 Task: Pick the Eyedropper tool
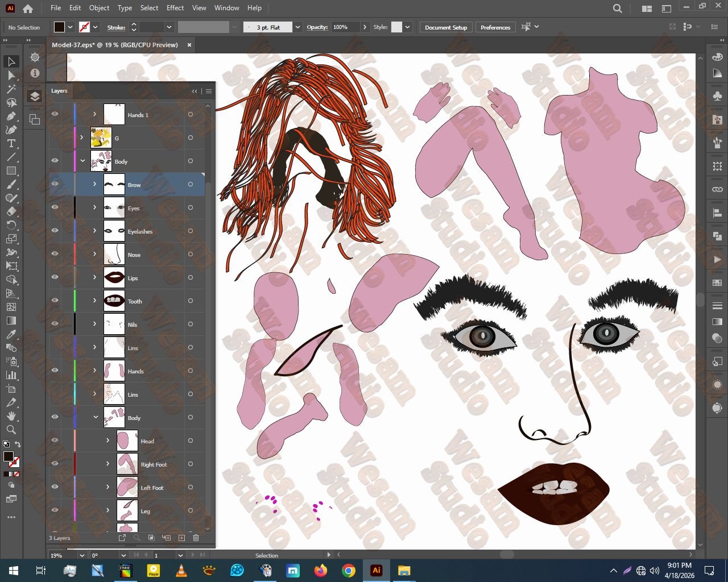(11, 334)
